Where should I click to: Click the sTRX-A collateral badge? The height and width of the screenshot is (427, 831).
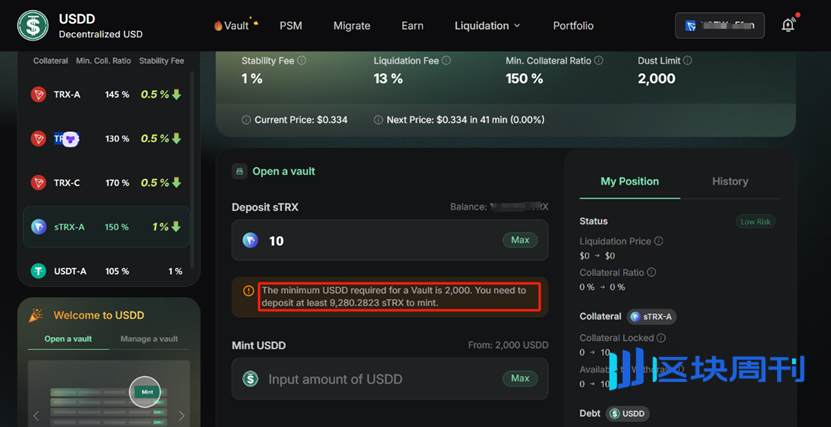[x=651, y=317]
